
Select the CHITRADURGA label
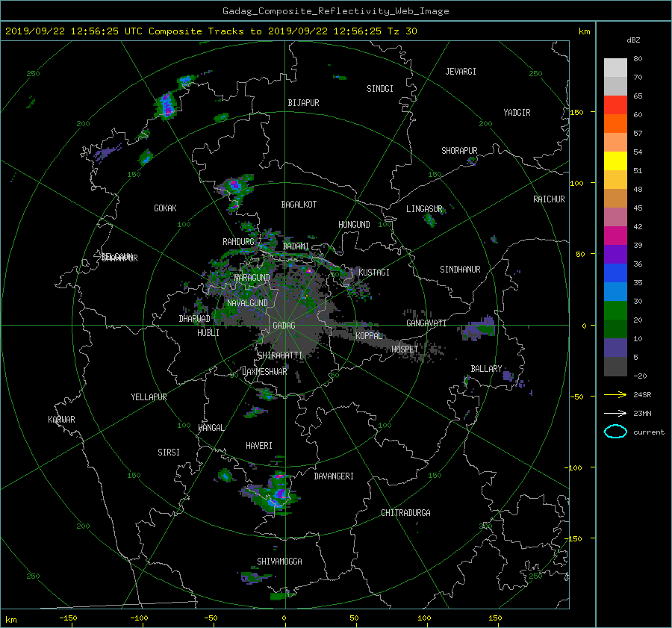pos(406,513)
